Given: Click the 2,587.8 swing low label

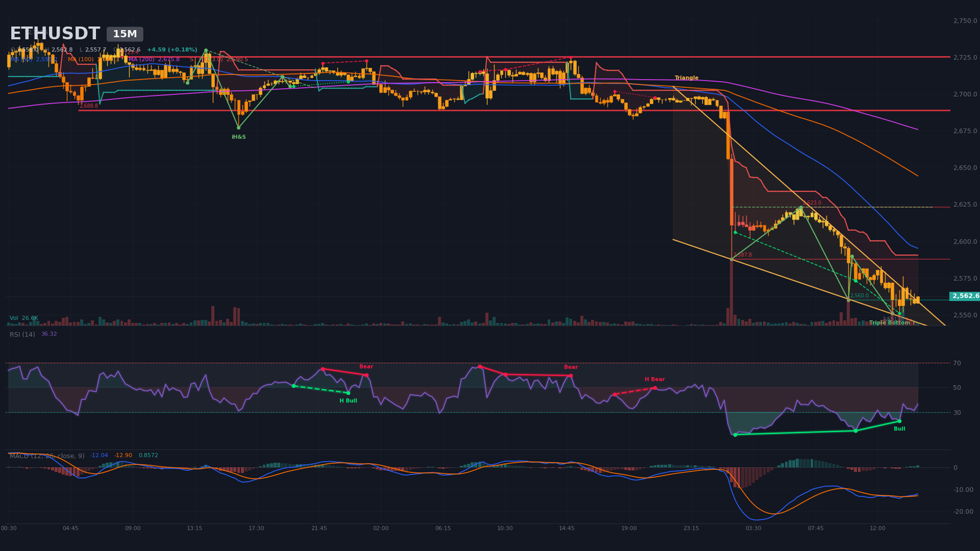Looking at the screenshot, I should coord(742,255).
